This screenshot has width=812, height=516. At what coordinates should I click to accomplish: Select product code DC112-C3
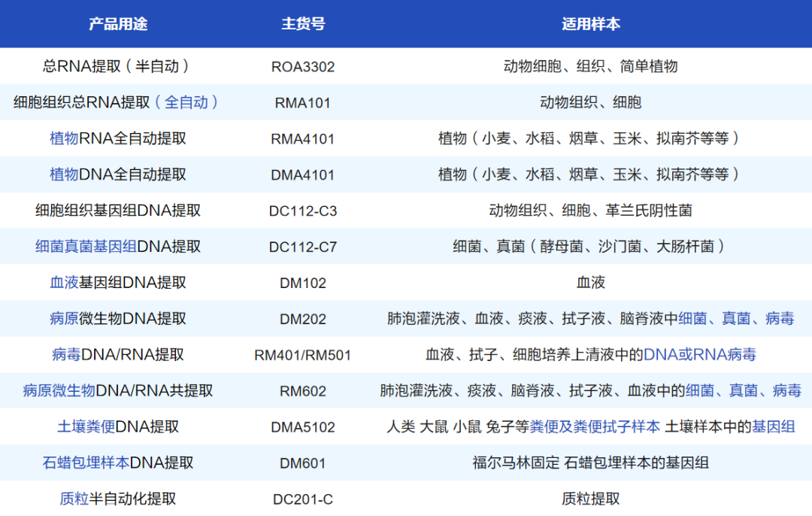tap(303, 211)
